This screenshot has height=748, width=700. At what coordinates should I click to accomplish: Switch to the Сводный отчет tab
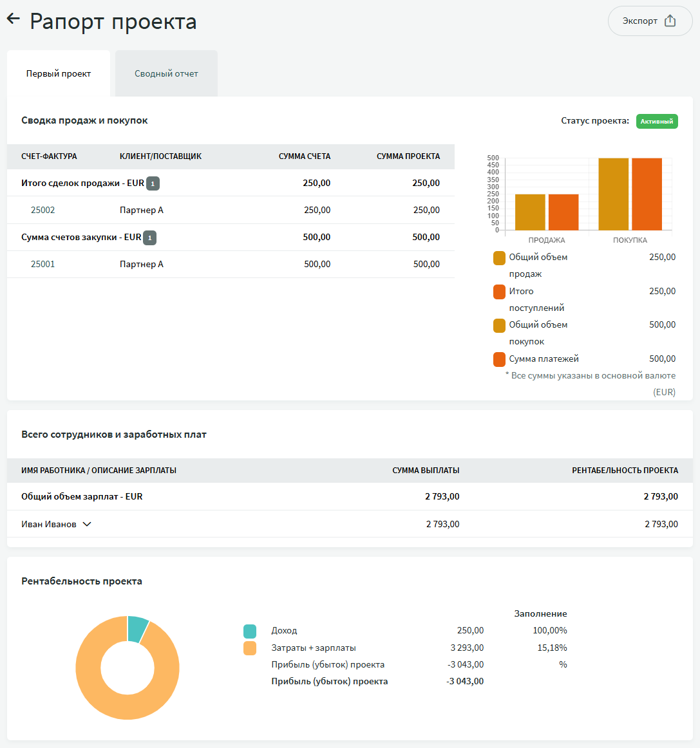coord(166,73)
